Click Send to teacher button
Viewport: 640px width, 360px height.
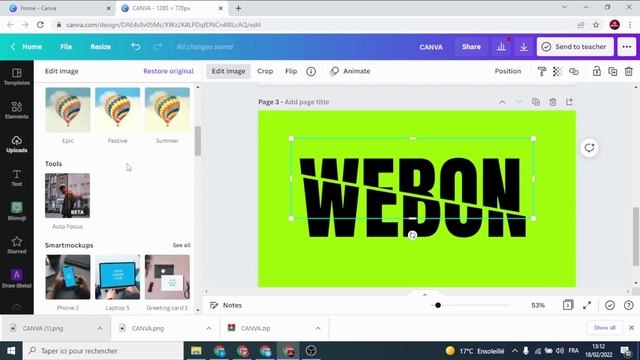point(575,47)
